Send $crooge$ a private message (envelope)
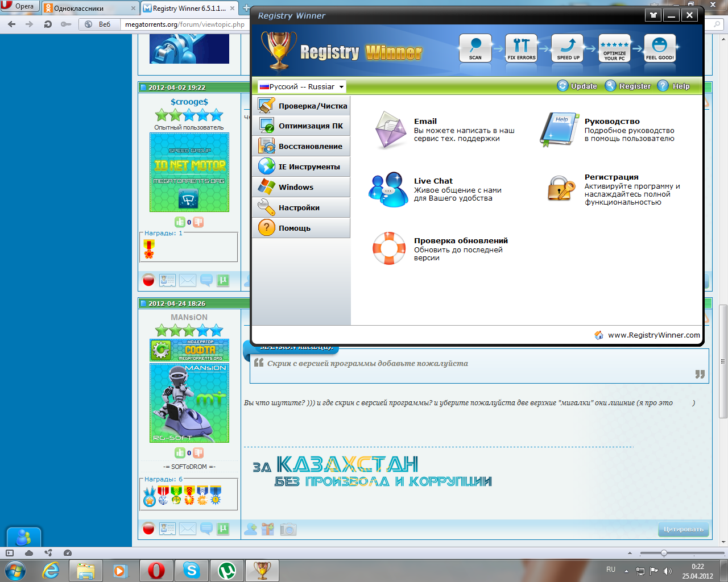The image size is (728, 582). pos(187,280)
